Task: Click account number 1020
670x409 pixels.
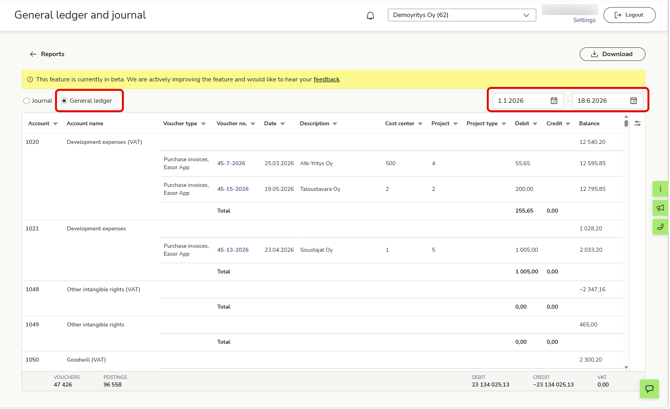Action: (32, 142)
